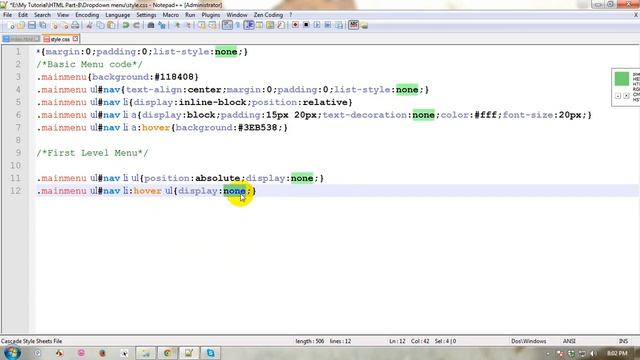
Task: Toggle show all characters icon
Action: pyautogui.click(x=238, y=25)
